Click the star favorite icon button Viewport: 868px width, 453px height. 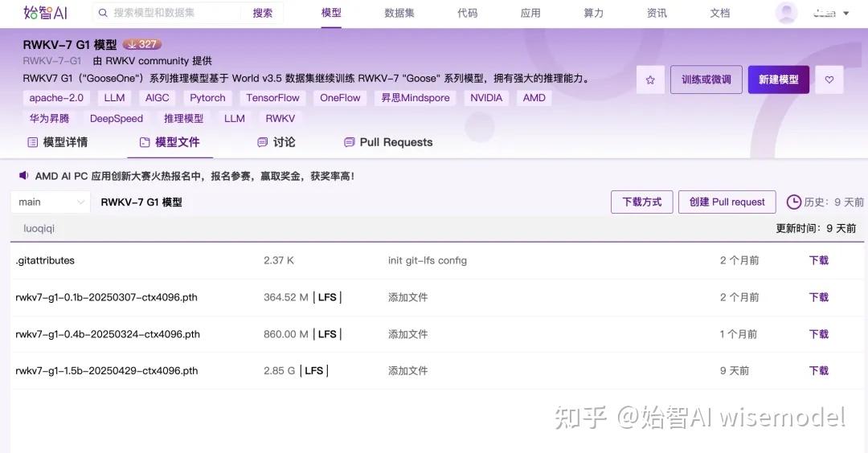(650, 80)
